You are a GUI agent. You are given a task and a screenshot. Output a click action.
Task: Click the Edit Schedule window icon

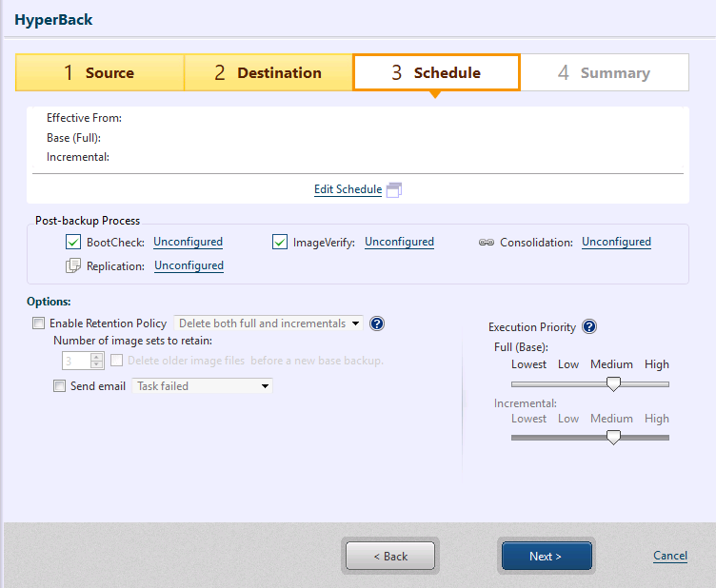tap(395, 189)
